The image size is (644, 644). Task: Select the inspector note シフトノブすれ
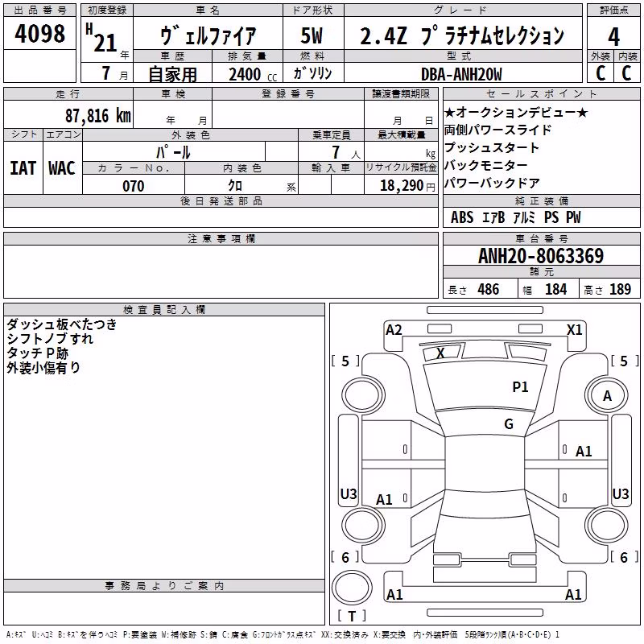[50, 339]
